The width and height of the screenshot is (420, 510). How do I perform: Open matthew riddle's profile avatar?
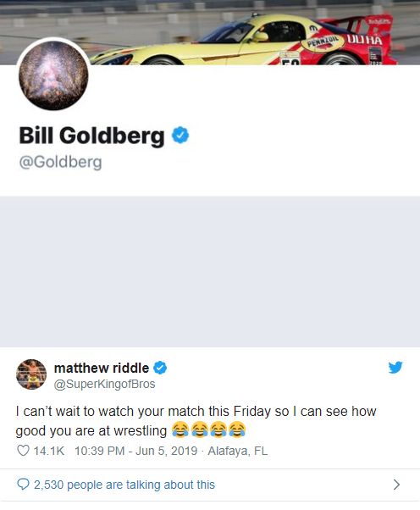pos(31,374)
